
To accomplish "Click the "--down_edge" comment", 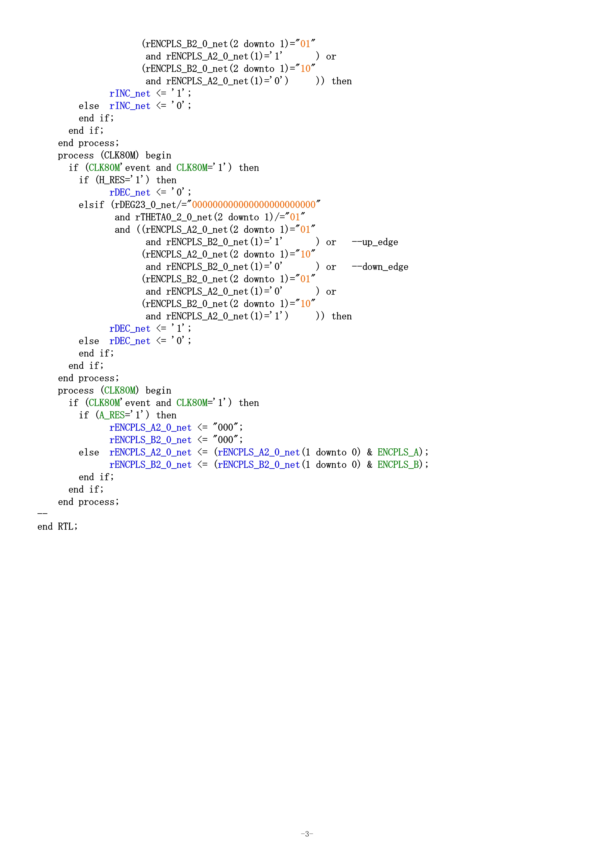I will [380, 267].
